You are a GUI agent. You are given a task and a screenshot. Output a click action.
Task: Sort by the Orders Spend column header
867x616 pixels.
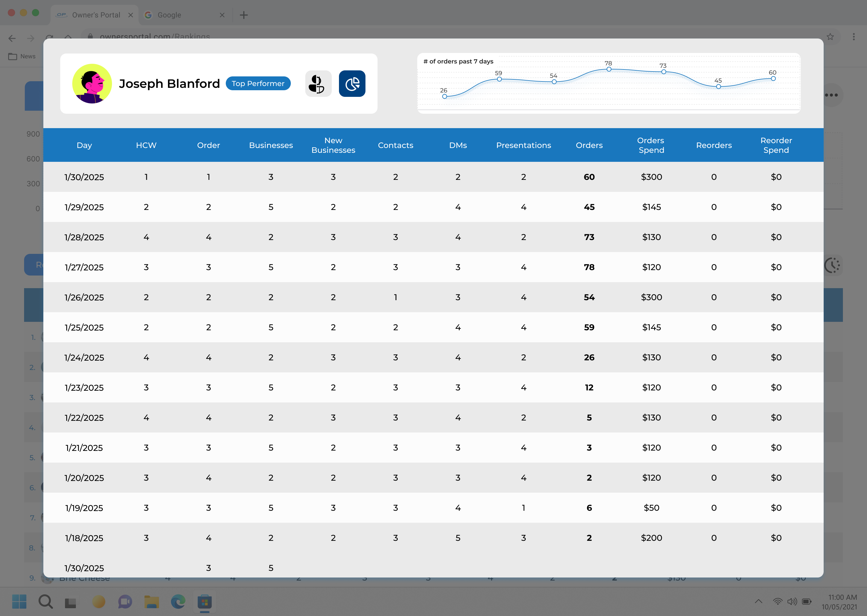651,145
